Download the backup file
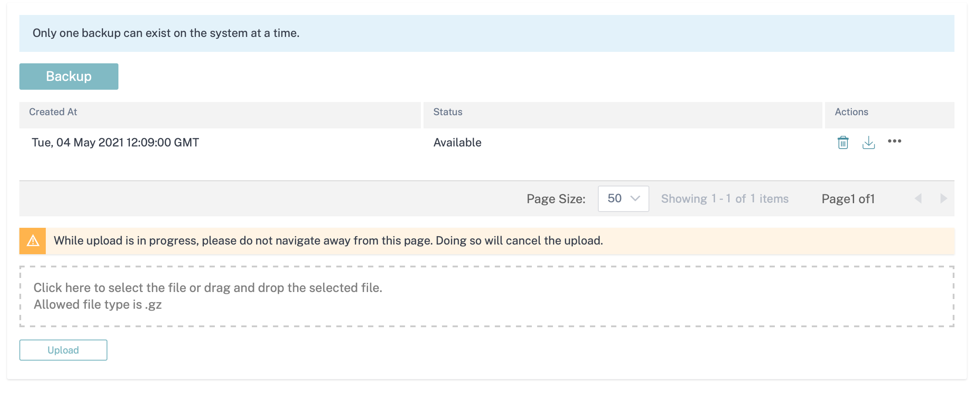Viewport: 980px width, 409px height. pos(868,142)
